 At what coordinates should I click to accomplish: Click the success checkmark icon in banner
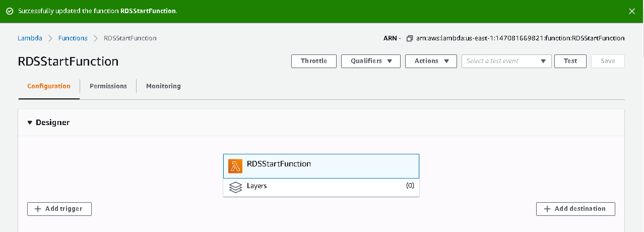tap(10, 11)
